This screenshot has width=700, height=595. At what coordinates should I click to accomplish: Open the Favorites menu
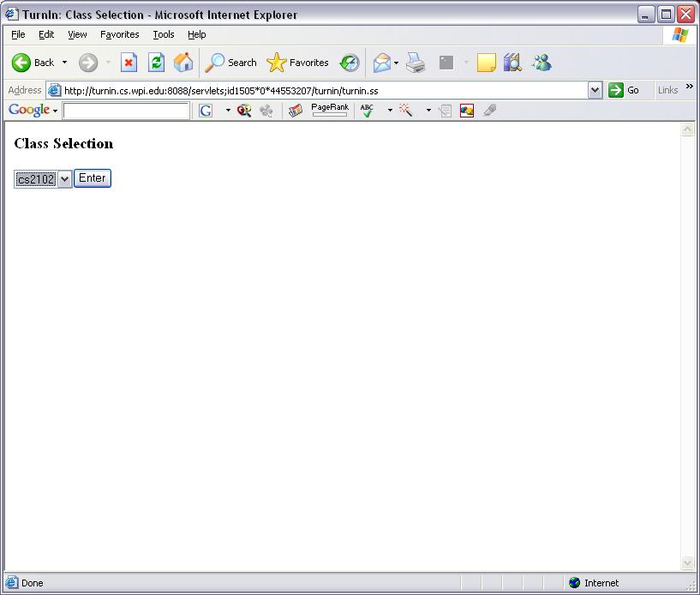coord(120,34)
